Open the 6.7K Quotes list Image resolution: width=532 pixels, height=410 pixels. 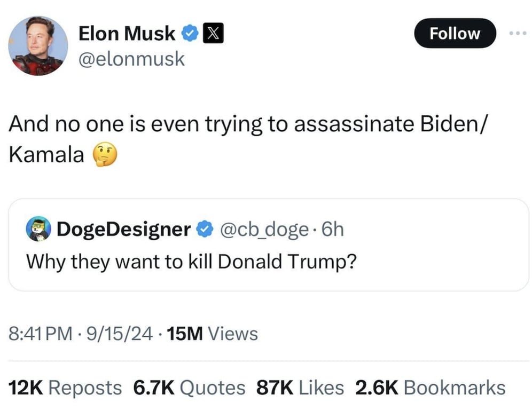189,388
